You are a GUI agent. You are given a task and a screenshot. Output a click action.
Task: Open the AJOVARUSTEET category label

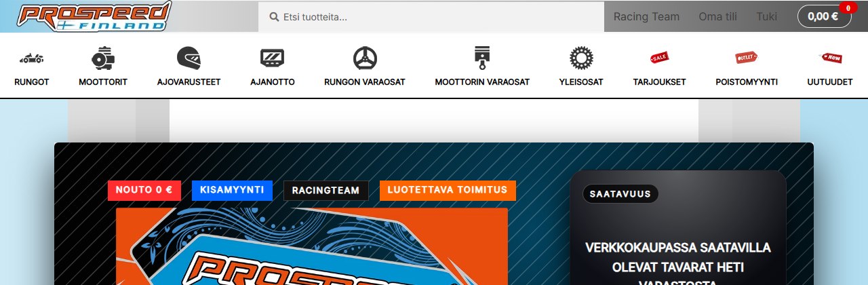pyautogui.click(x=189, y=82)
